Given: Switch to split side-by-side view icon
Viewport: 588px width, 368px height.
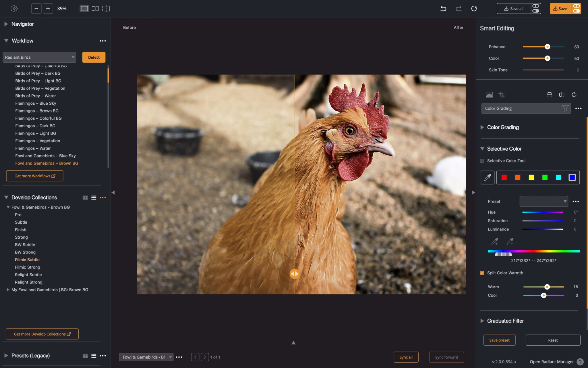Looking at the screenshot, I should pyautogui.click(x=95, y=9).
